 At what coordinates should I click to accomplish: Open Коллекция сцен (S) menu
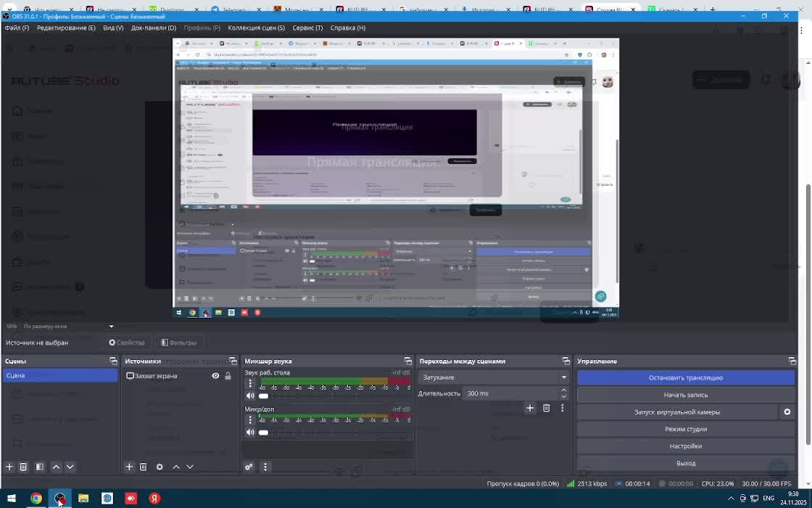pos(257,28)
